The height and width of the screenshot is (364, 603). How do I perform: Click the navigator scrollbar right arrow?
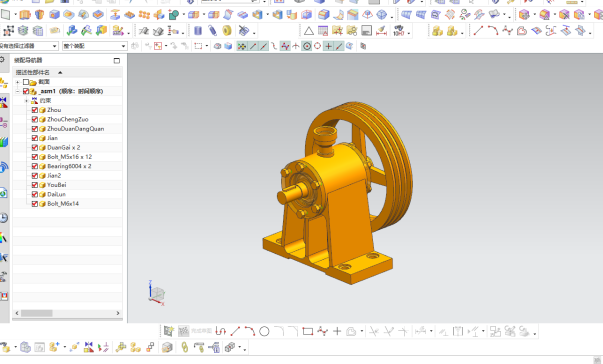(x=118, y=313)
